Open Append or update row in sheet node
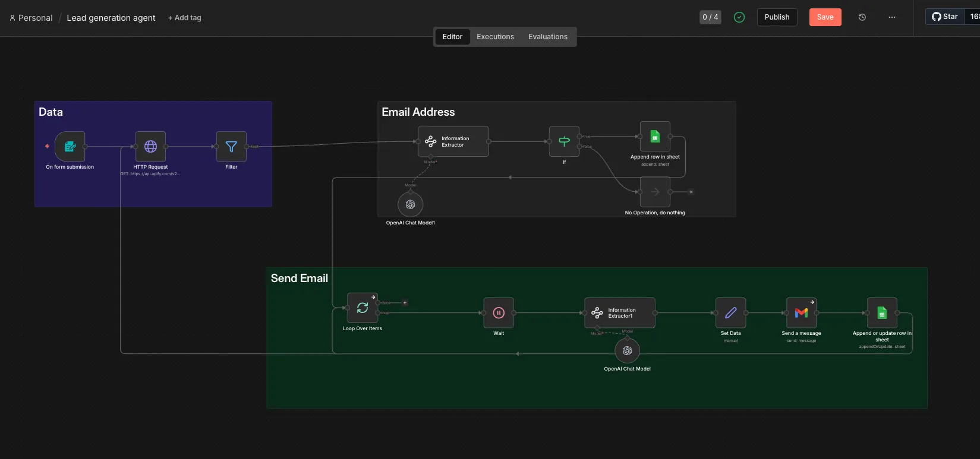The height and width of the screenshot is (459, 980). coord(882,312)
